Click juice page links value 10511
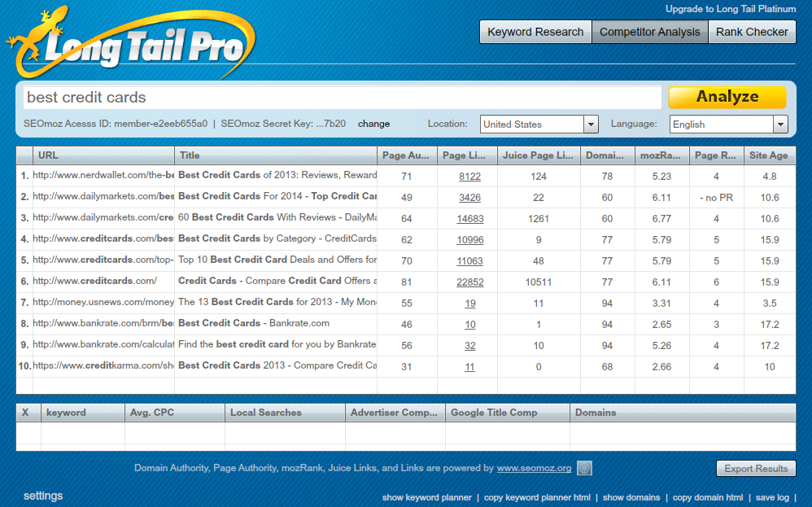This screenshot has width=812, height=507. [539, 282]
